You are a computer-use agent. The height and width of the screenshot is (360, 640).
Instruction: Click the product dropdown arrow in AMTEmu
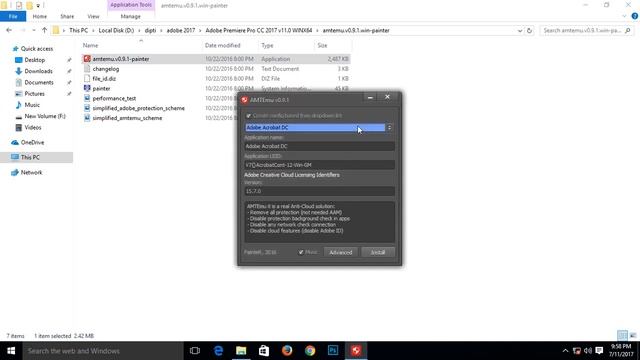[389, 128]
